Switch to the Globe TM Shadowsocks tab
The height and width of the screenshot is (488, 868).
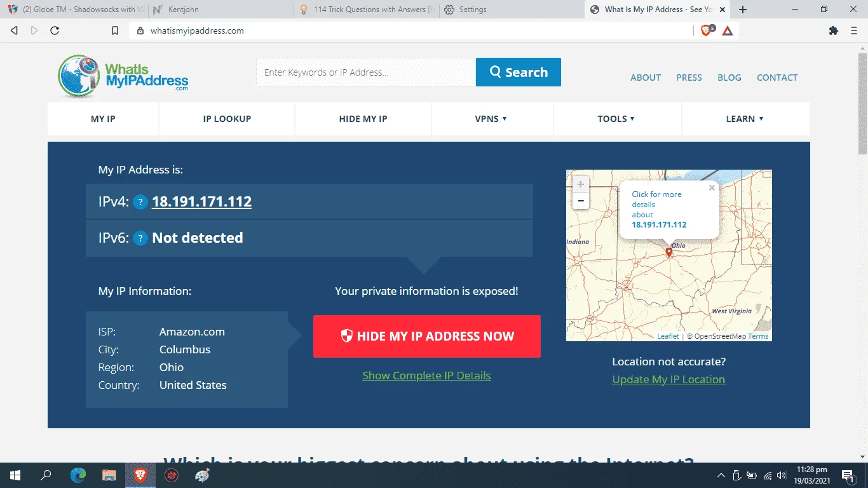coord(75,10)
